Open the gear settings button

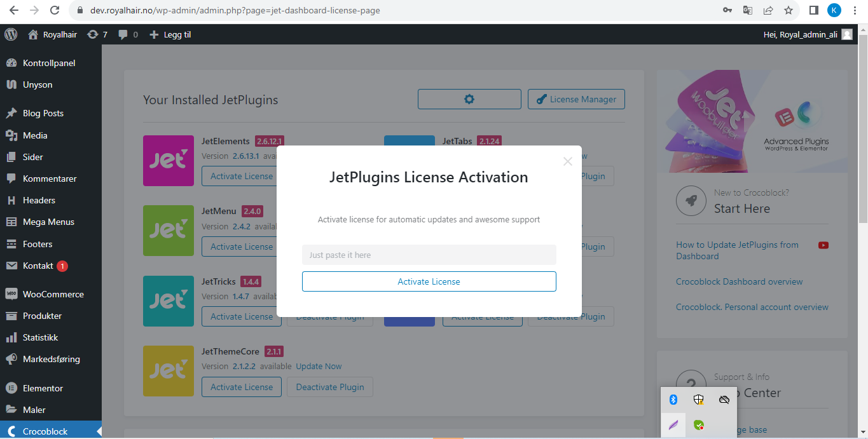(469, 99)
